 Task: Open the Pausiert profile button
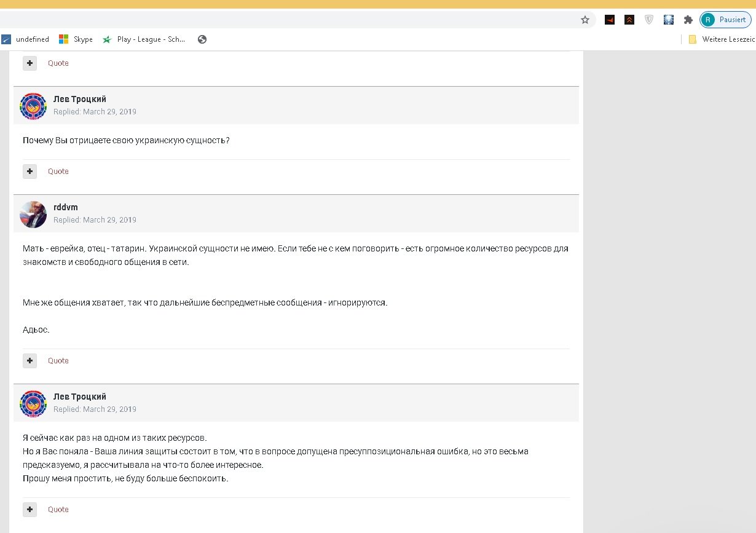pos(725,20)
